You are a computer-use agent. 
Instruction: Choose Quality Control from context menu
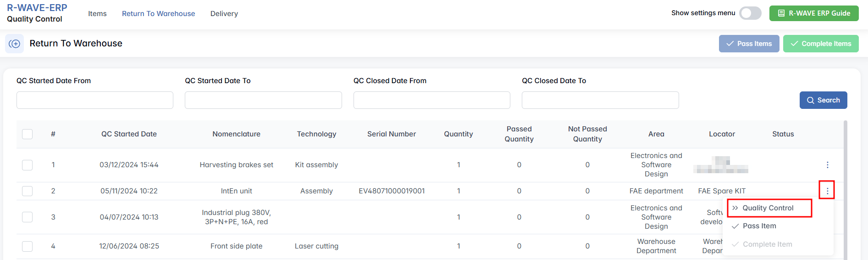[x=768, y=208]
